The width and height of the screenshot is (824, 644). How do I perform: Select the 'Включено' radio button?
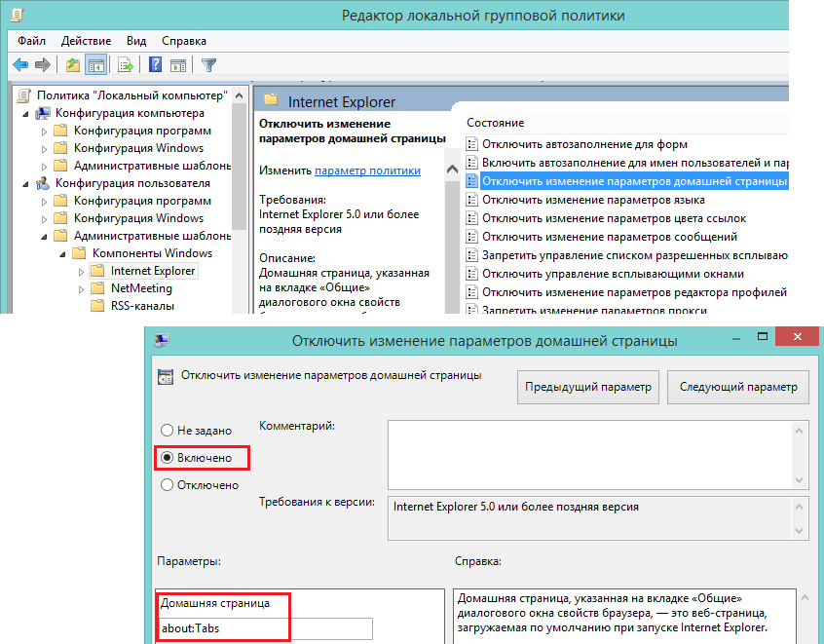(x=168, y=457)
